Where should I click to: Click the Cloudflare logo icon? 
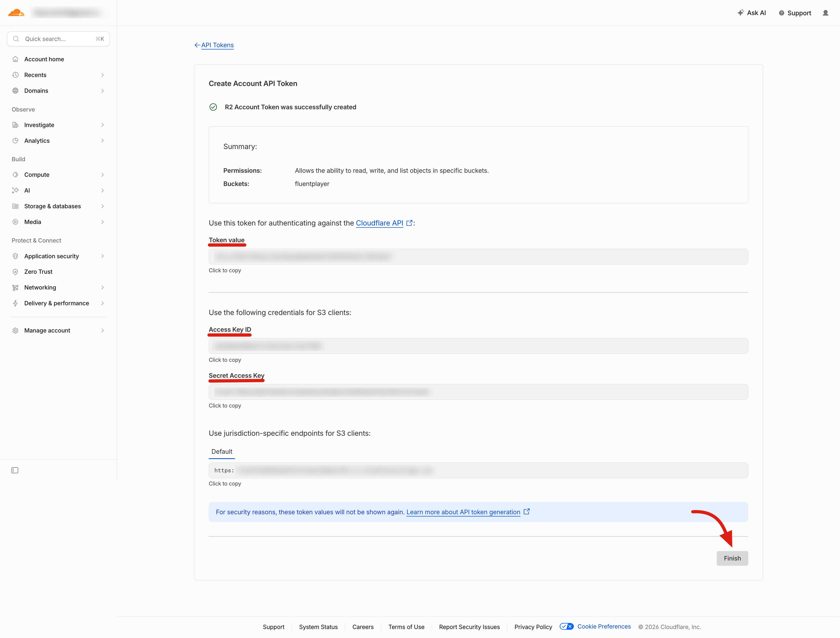[x=16, y=13]
